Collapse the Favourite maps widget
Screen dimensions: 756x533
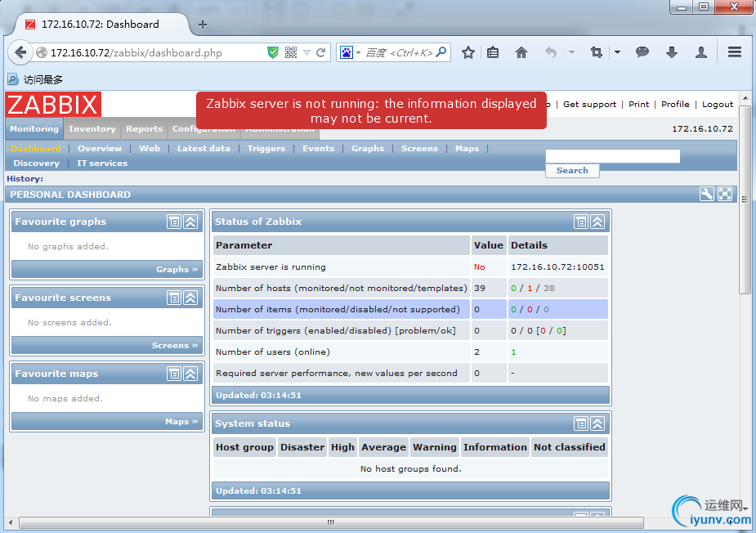[191, 374]
